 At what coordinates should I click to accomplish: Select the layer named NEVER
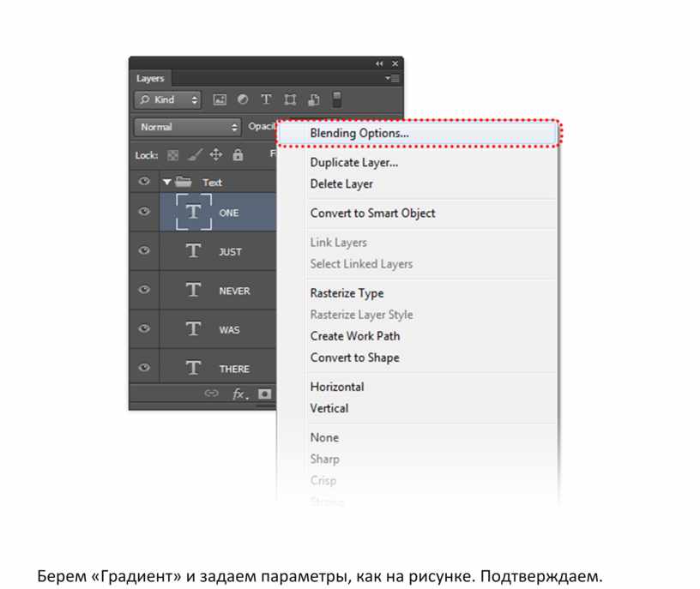(x=234, y=291)
